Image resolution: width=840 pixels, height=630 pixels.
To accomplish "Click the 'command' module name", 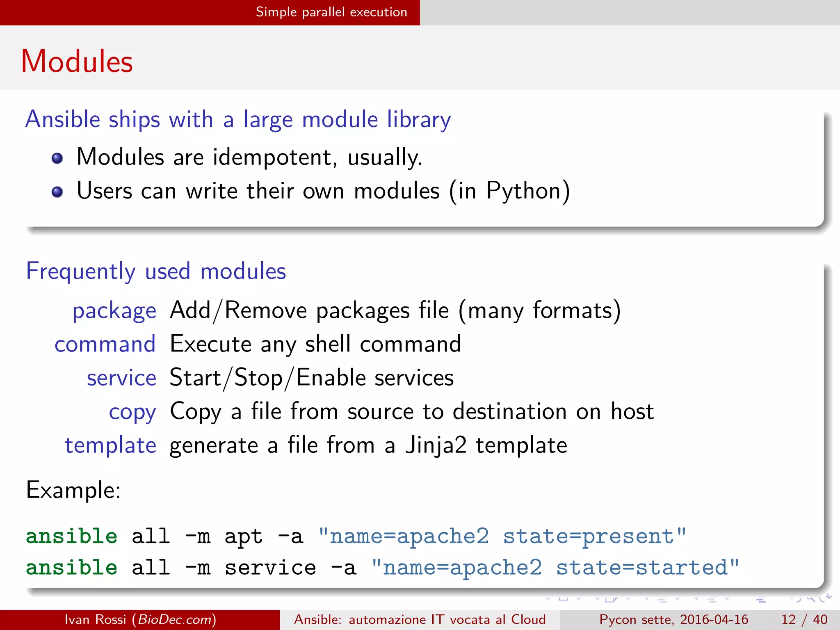I will coord(105,344).
